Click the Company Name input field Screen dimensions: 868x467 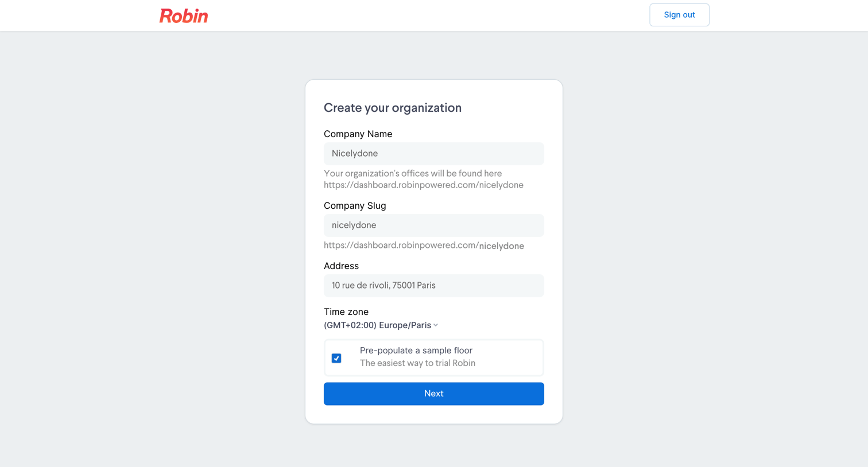[x=433, y=154]
